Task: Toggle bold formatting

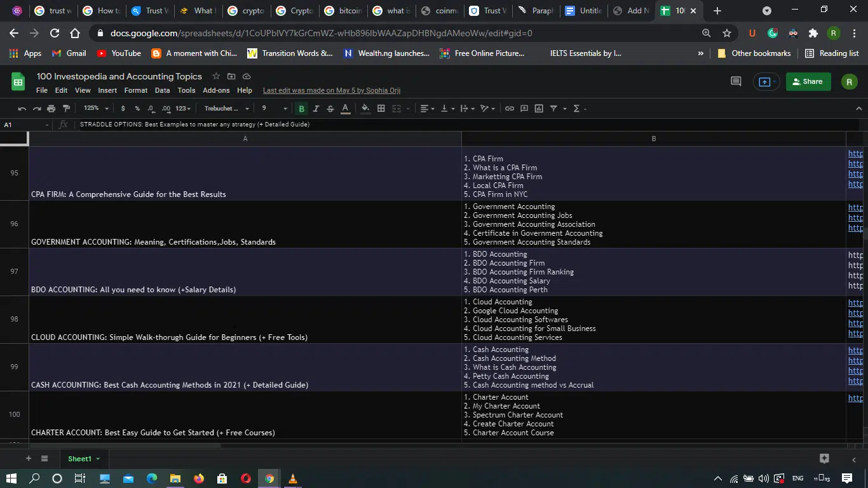Action: (x=301, y=109)
